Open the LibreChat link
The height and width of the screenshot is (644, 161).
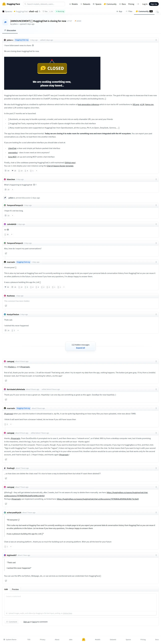pyautogui.click(x=12, y=148)
